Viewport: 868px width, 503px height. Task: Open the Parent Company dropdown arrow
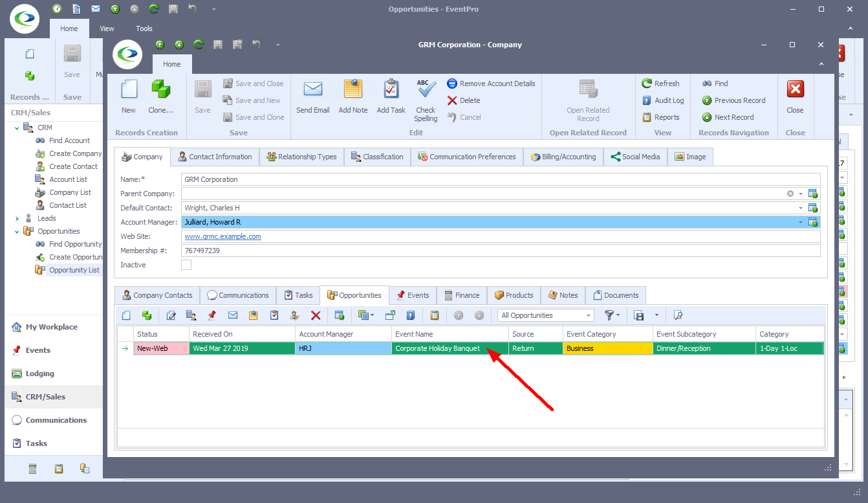point(801,194)
